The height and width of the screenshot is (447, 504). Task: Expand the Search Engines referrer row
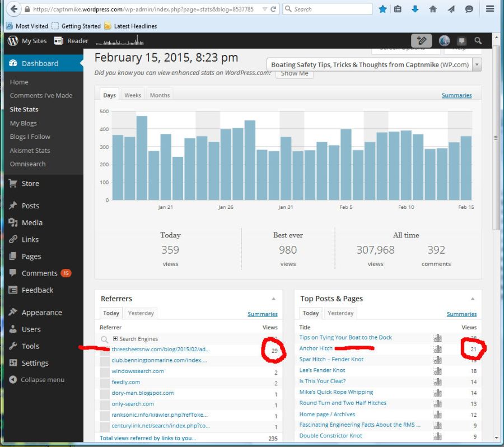coord(115,339)
